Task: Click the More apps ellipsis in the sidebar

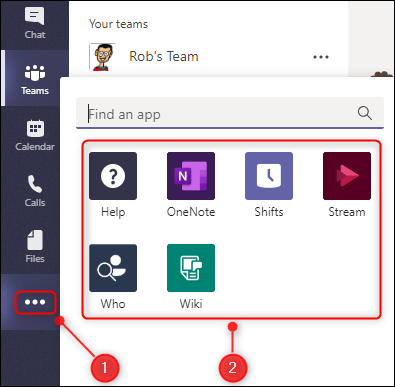Action: [x=35, y=302]
